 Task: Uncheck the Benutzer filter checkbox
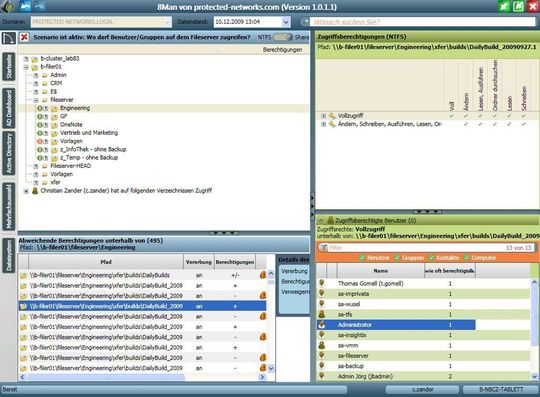[x=362, y=258]
